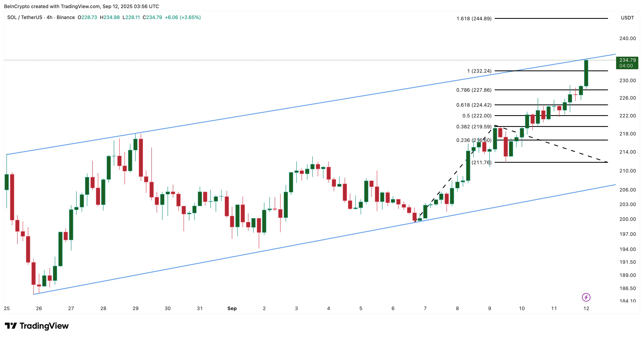Click the Sep label on the time axis

(x=232, y=308)
